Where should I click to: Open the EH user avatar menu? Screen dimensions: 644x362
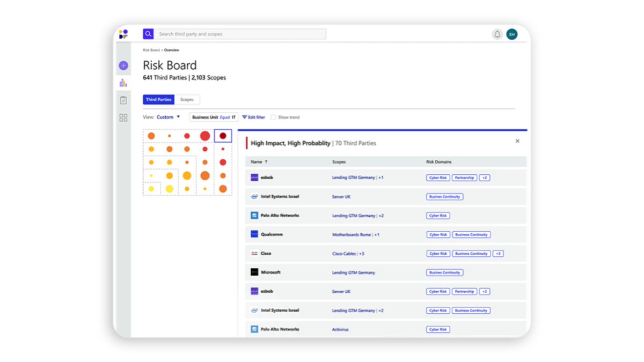point(512,34)
